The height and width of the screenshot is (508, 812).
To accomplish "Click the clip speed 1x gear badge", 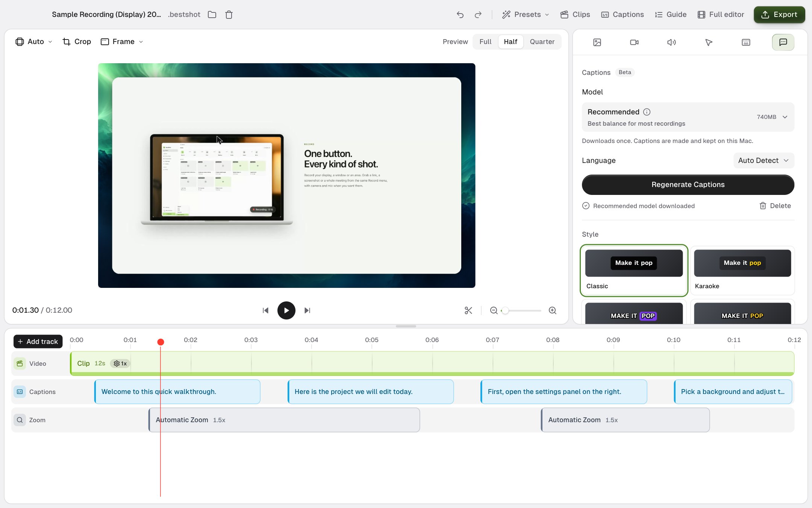I will click(x=120, y=364).
